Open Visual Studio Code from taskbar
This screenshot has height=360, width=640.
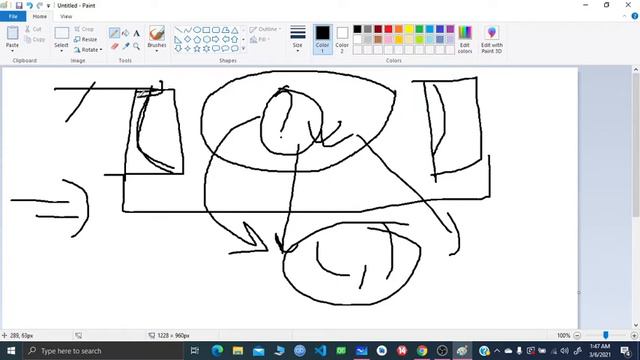coord(320,351)
